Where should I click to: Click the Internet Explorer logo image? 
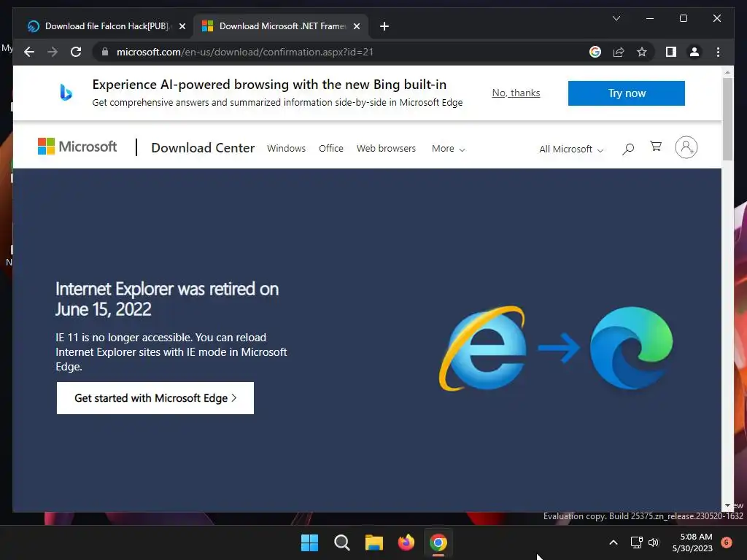pos(483,348)
